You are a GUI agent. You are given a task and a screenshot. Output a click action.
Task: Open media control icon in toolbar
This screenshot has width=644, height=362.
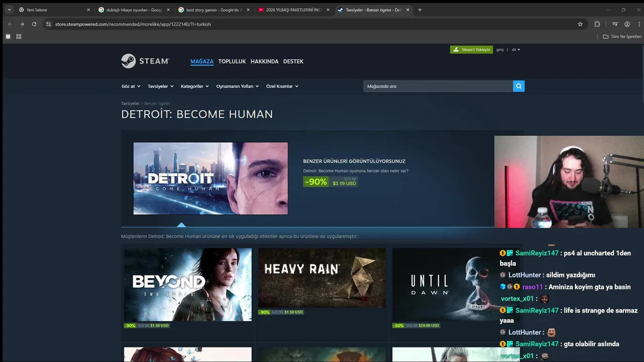coord(615,24)
